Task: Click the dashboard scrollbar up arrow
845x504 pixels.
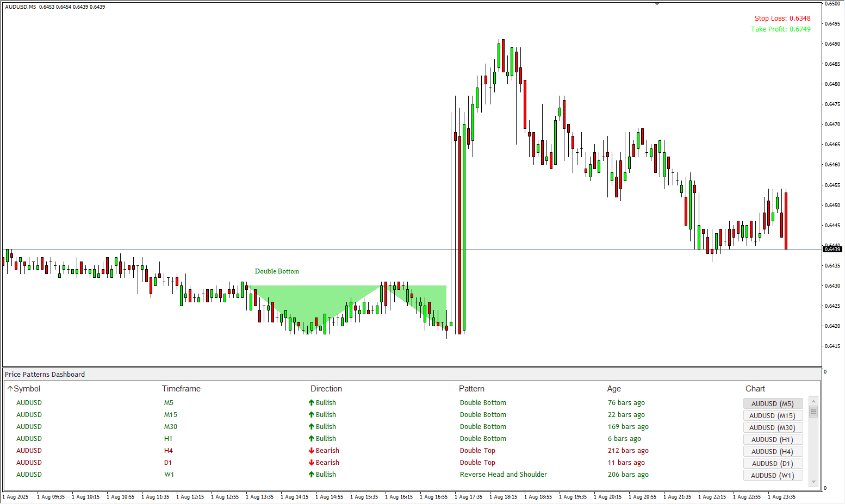Action: [813, 402]
